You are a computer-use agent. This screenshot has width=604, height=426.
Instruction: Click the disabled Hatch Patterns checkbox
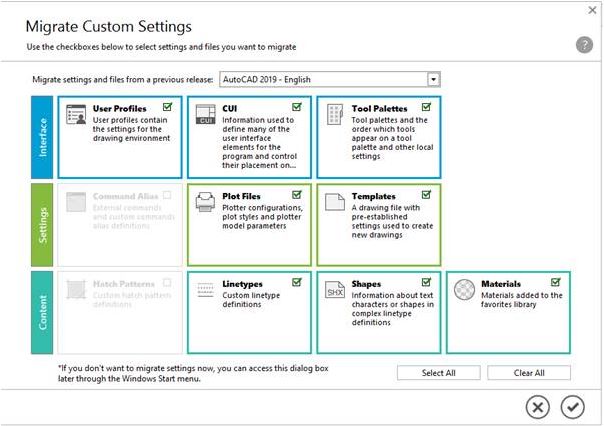tap(167, 283)
